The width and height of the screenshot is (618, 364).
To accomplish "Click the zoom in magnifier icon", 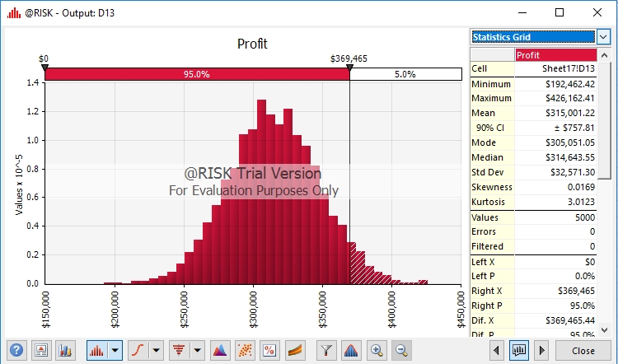I will (x=377, y=350).
